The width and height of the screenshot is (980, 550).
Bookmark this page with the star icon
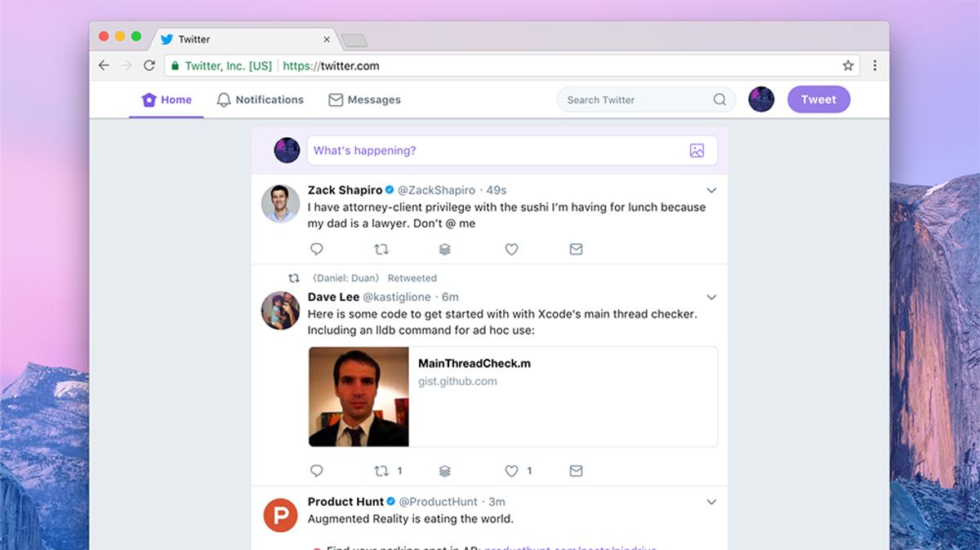click(x=848, y=65)
